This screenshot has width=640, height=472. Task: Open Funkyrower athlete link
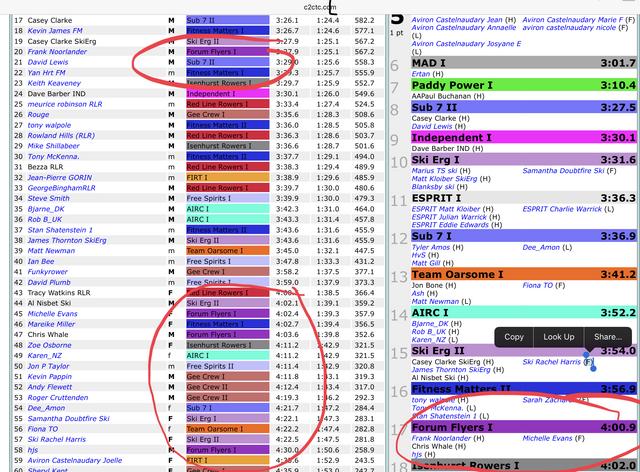(x=48, y=272)
